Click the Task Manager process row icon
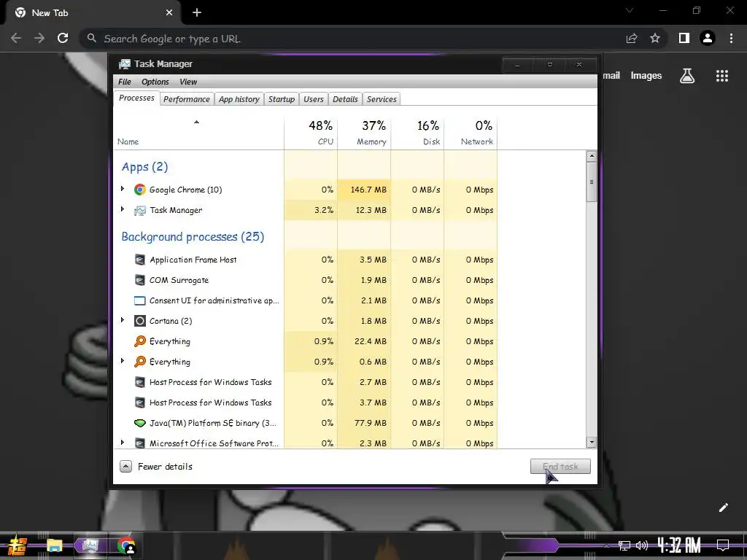The height and width of the screenshot is (560, 747). pos(139,210)
